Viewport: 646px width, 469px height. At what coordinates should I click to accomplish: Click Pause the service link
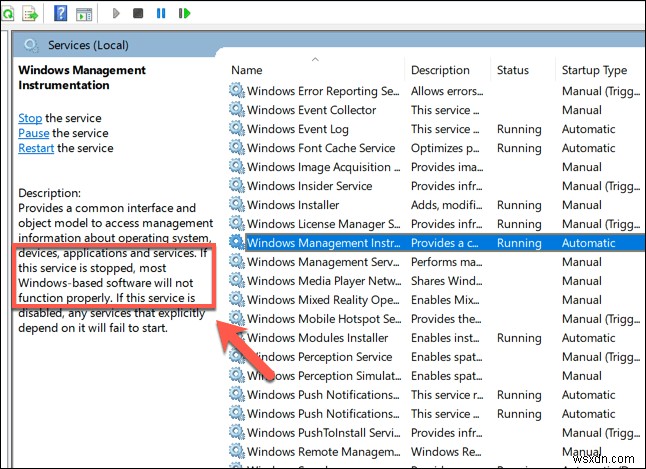34,133
